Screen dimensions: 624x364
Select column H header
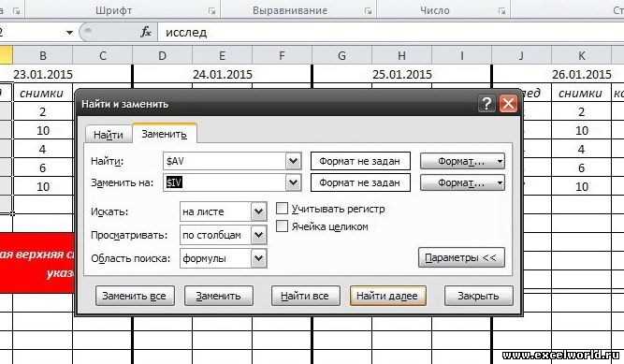(401, 55)
